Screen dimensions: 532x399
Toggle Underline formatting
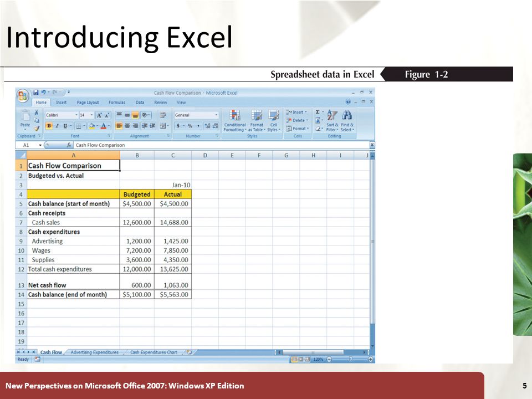click(x=65, y=126)
